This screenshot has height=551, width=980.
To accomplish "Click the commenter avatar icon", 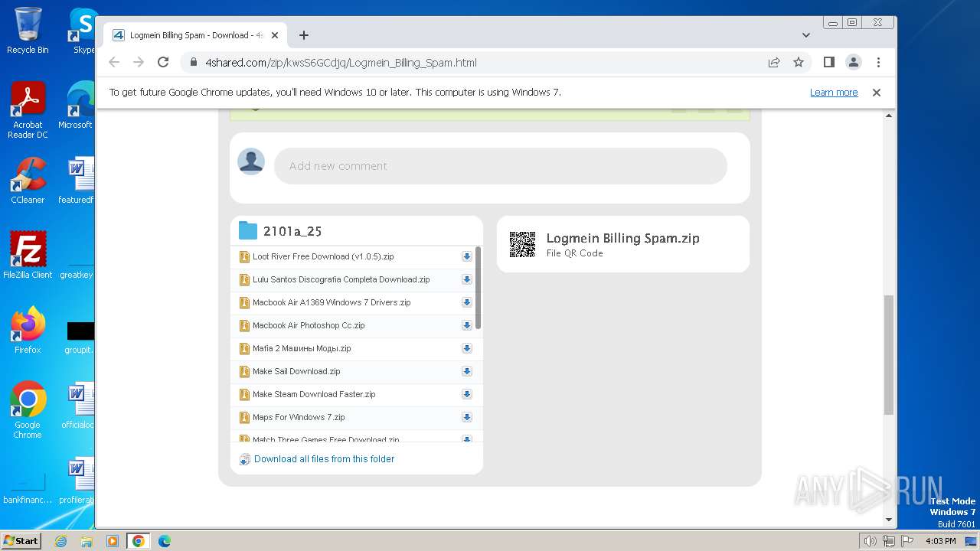I will (251, 161).
